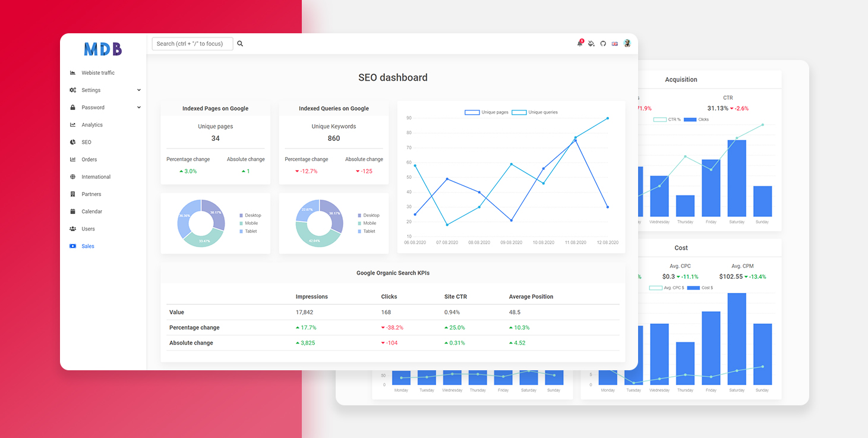Select the Orders sidebar link

coord(89,159)
